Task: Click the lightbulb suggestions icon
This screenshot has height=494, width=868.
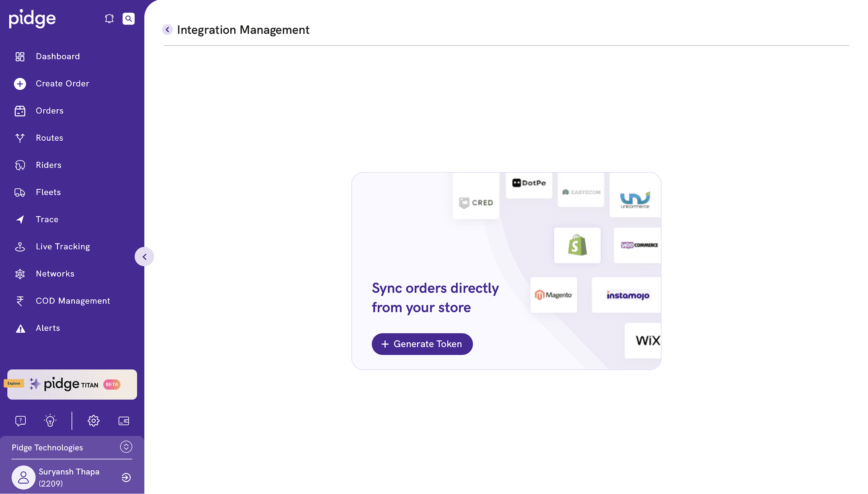Action: pyautogui.click(x=50, y=421)
